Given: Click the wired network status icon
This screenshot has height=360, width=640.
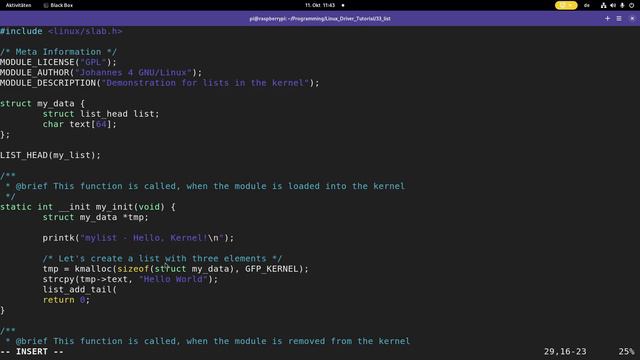Looking at the screenshot, I should pyautogui.click(x=603, y=5).
